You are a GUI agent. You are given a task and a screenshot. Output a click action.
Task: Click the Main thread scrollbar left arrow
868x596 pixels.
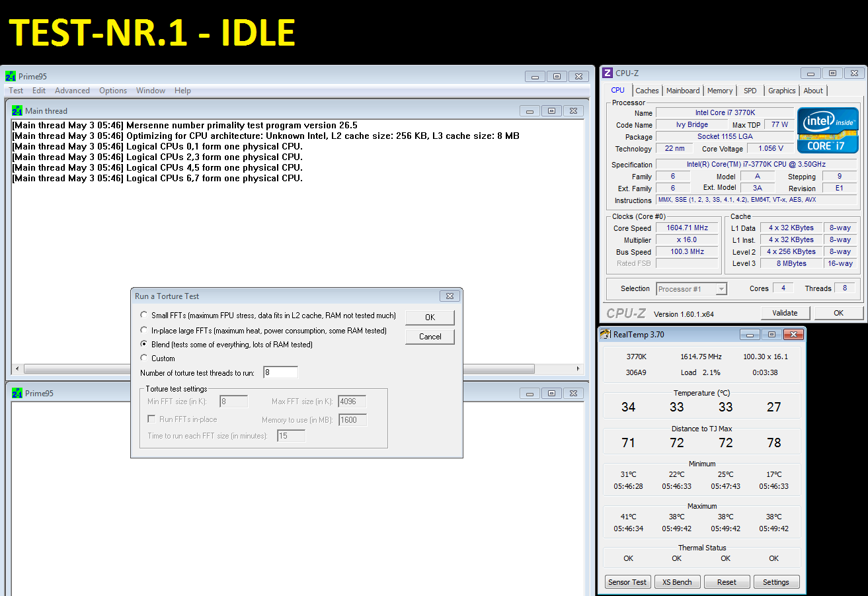coord(18,369)
